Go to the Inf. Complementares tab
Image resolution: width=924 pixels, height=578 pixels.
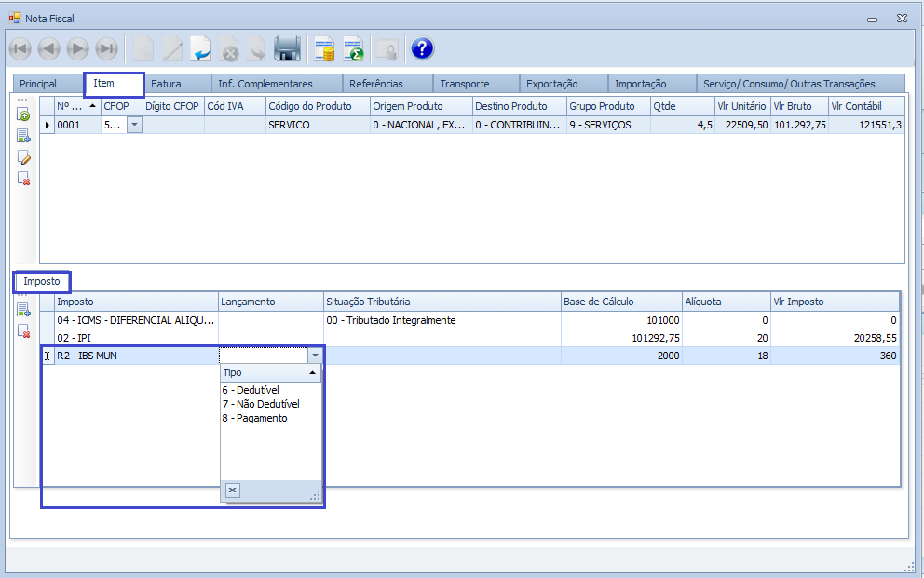tap(265, 84)
